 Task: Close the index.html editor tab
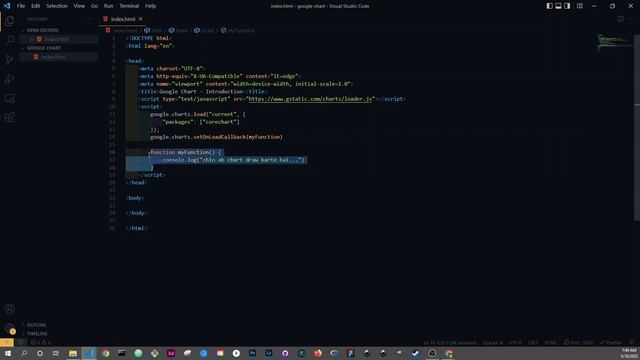click(140, 19)
